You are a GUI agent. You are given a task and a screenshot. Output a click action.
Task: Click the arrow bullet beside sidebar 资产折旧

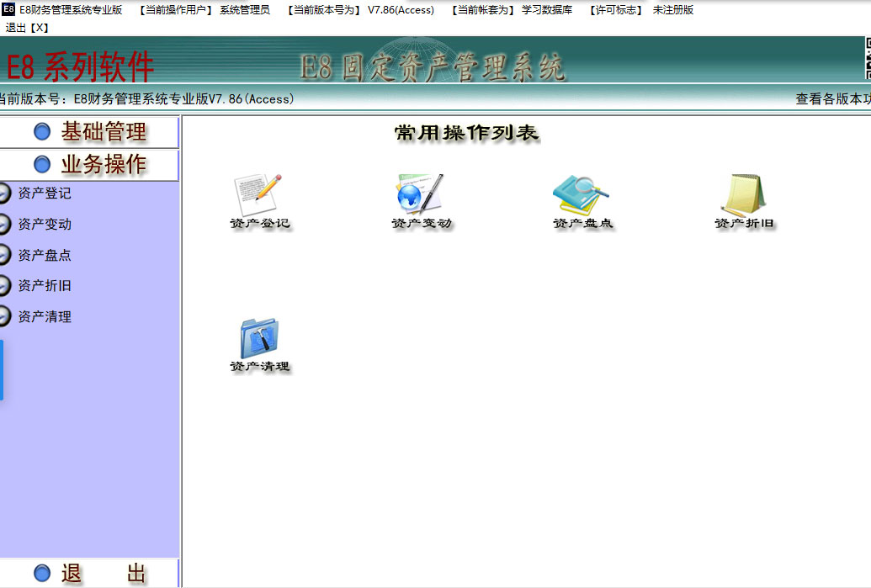click(4, 285)
